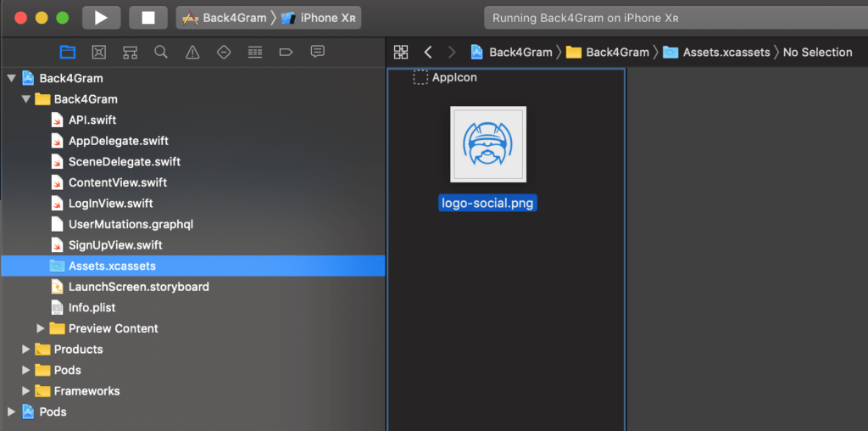Click the logo-social.png name label

click(487, 204)
